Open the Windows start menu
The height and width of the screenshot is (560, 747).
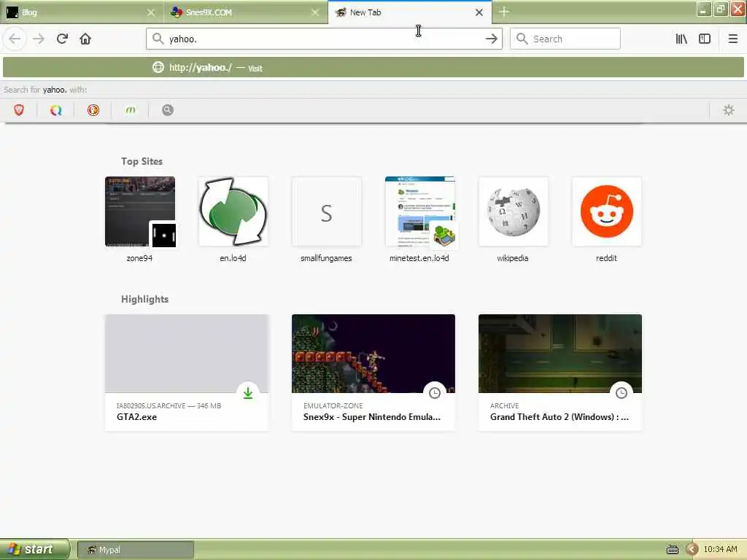(x=35, y=549)
